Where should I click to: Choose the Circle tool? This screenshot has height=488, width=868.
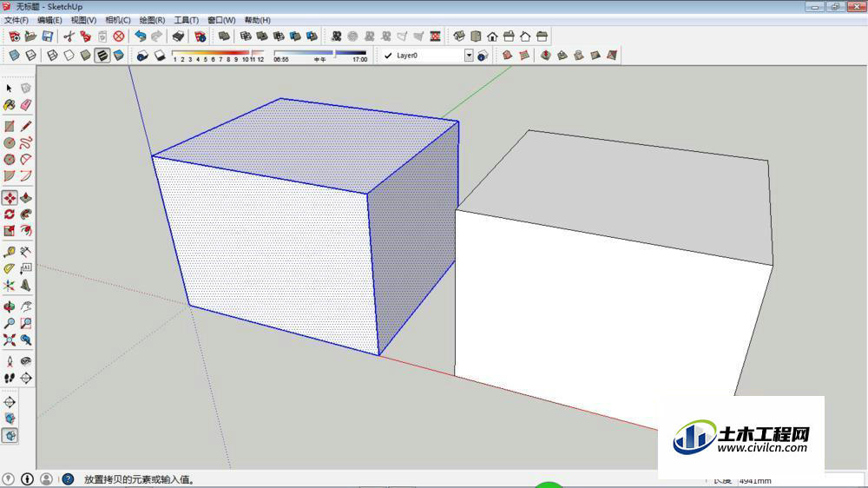10,143
